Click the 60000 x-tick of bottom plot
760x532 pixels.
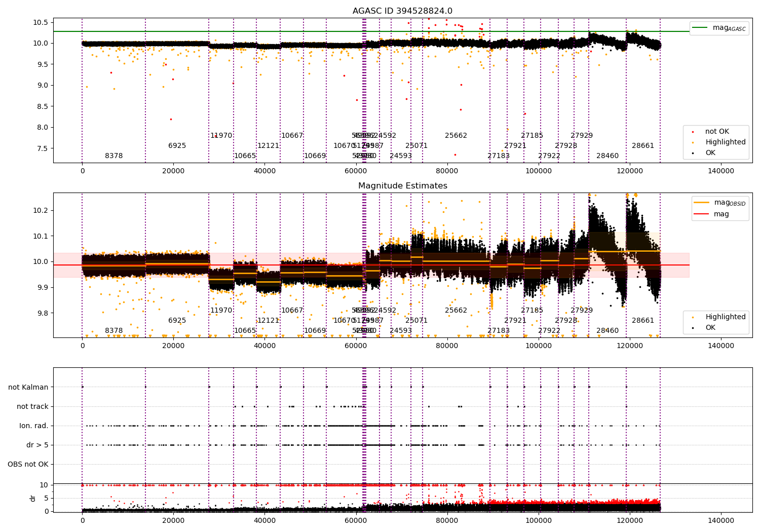click(356, 521)
